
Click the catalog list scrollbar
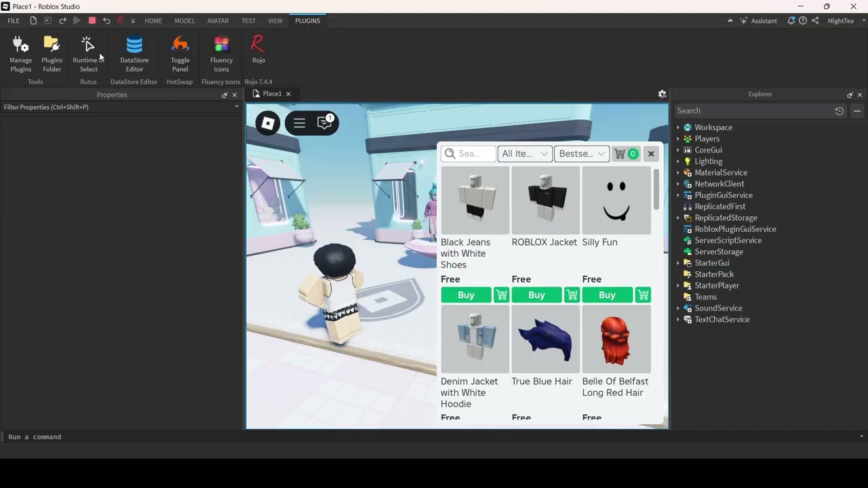656,188
